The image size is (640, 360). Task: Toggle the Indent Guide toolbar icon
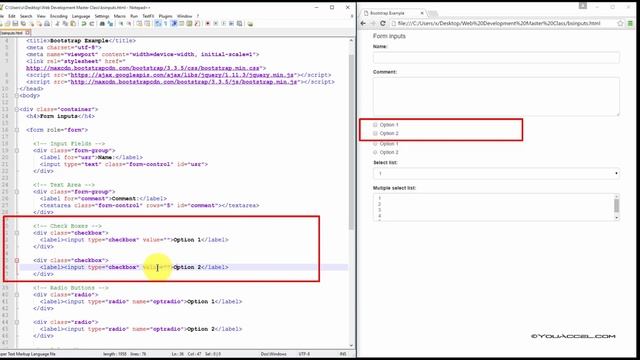point(174,24)
